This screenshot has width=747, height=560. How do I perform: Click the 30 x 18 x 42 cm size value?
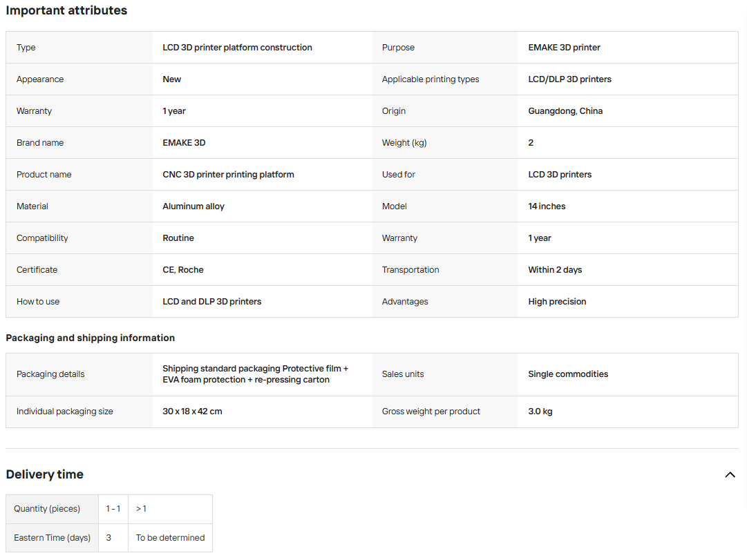click(193, 412)
